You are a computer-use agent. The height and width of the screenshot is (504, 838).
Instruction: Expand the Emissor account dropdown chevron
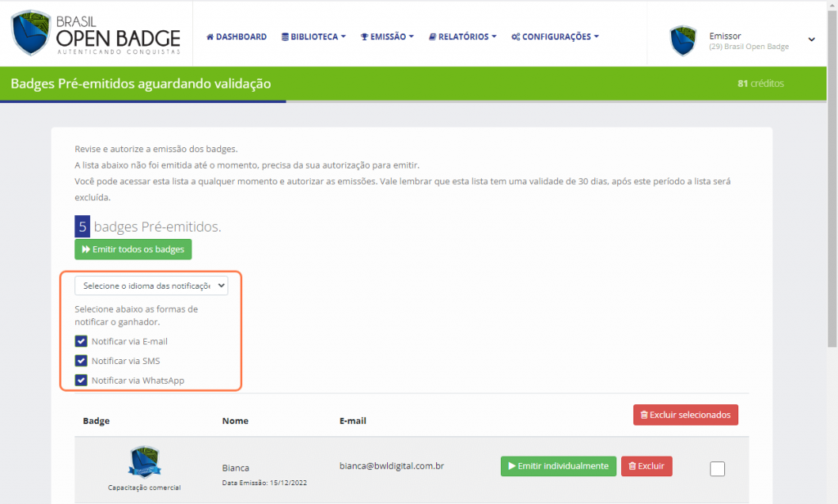(x=811, y=39)
